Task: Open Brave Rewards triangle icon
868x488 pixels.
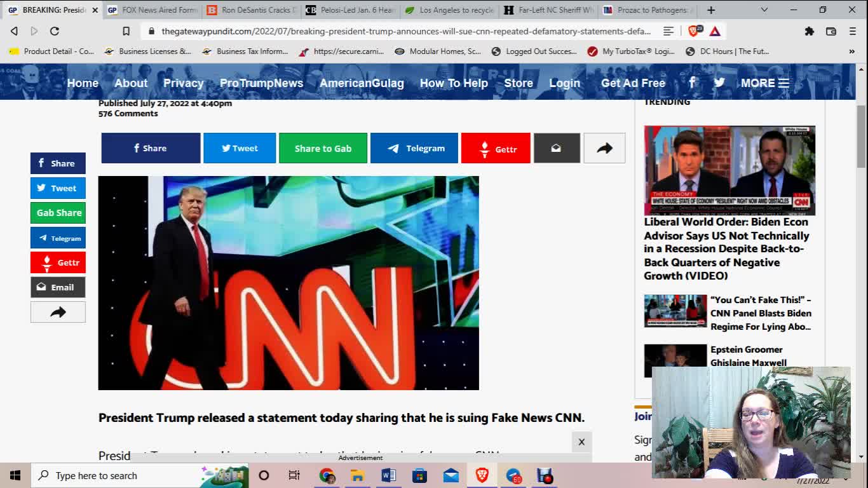Action: (x=715, y=30)
